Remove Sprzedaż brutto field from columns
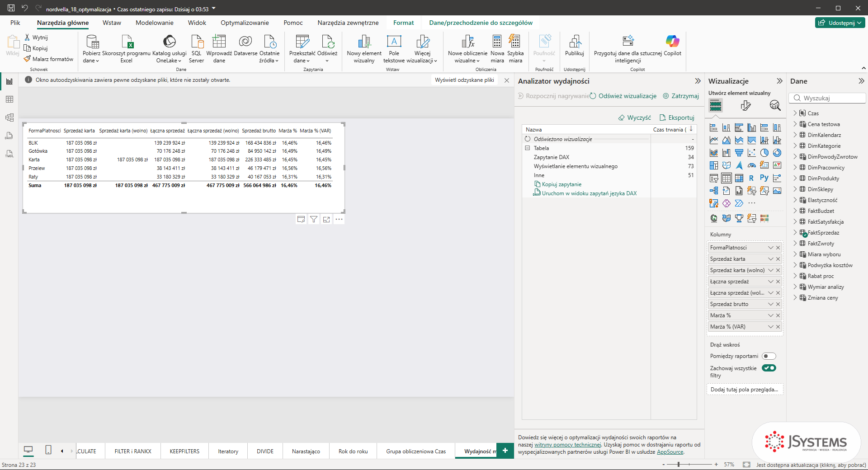868x470 pixels. [778, 304]
